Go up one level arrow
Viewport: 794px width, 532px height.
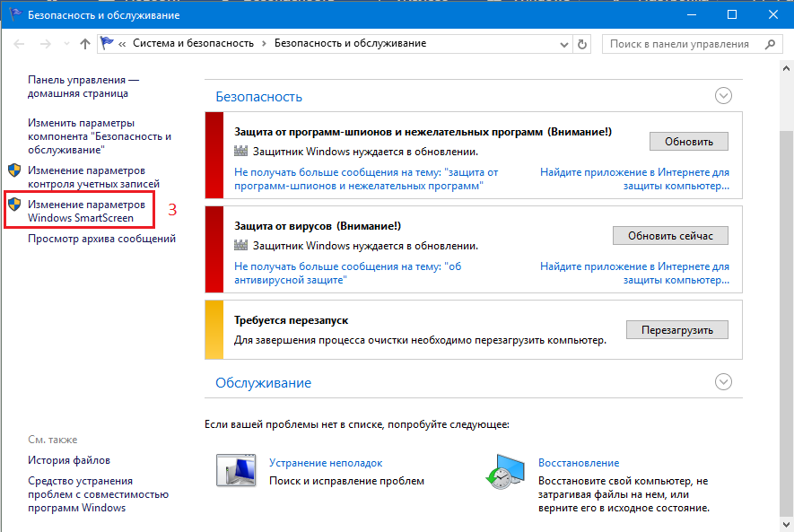click(85, 44)
